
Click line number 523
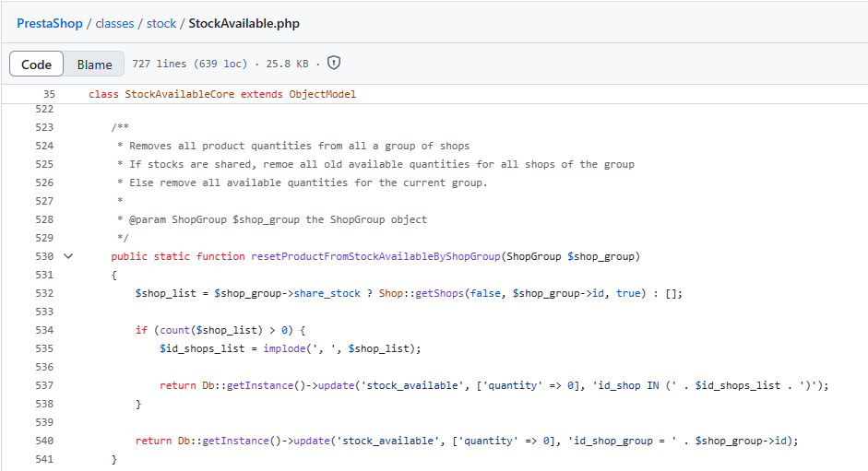coord(43,127)
